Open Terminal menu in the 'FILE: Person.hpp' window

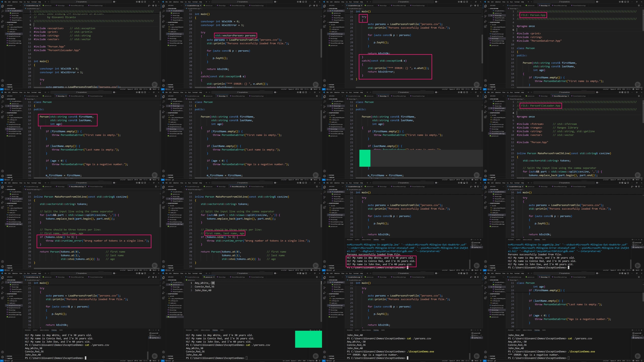[x=517, y=2]
